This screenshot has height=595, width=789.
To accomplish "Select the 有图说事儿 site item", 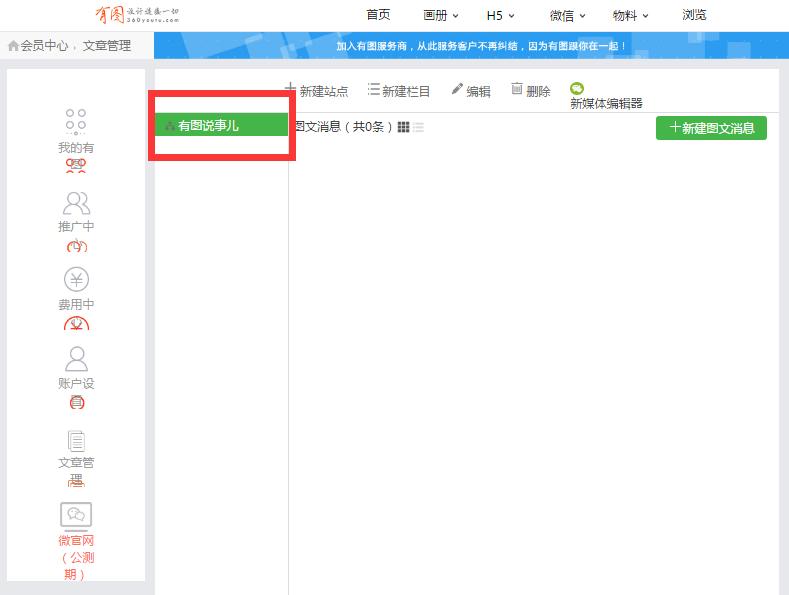I will coord(221,125).
